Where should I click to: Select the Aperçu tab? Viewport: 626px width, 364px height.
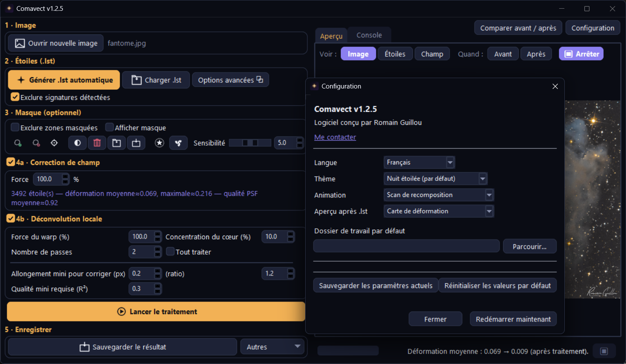point(331,36)
